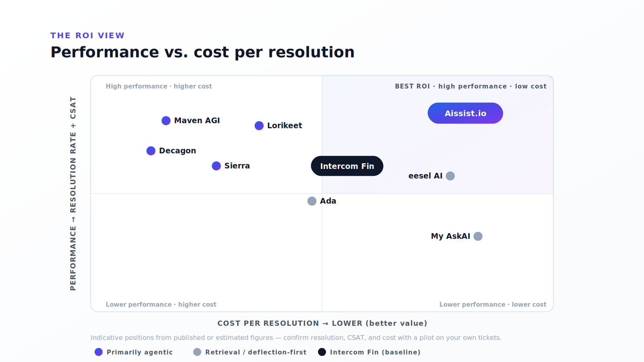Screen dimensions: 644x362
Task: Click the Lower performance higher cost label
Action: tap(161, 304)
